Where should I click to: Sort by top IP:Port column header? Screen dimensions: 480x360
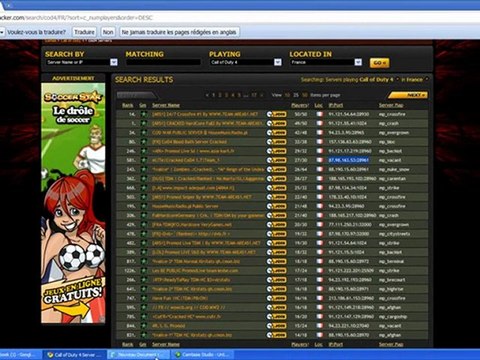(336, 105)
